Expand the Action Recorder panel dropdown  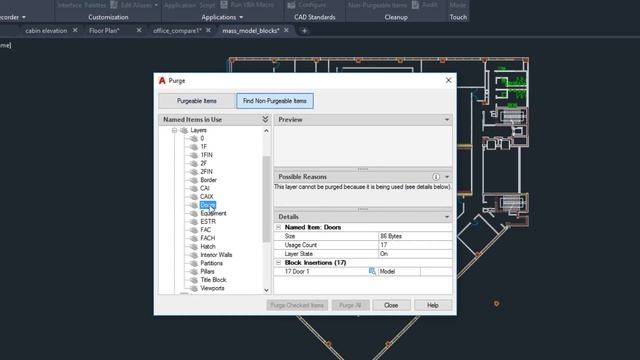coord(24,17)
